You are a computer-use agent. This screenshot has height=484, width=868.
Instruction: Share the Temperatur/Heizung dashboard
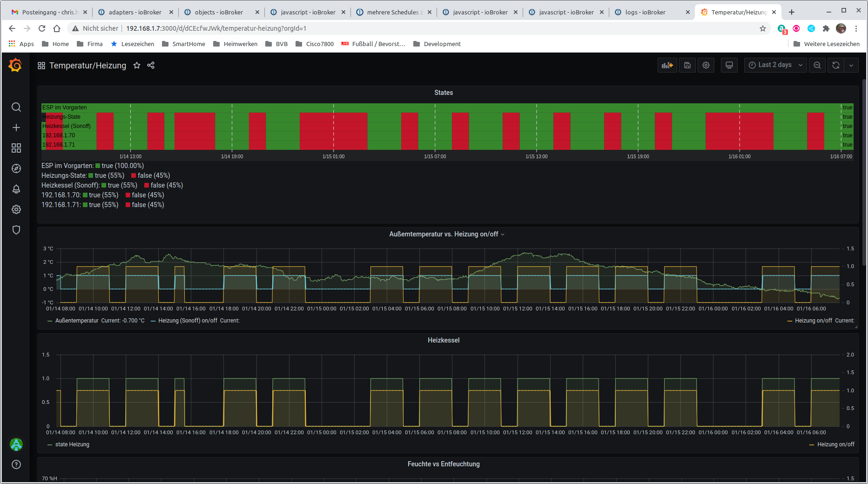151,65
